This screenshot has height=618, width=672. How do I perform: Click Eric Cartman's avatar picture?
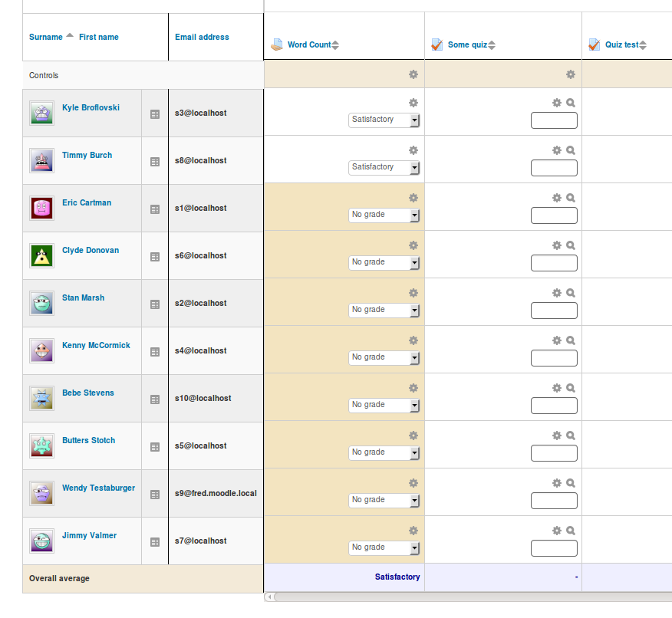(x=41, y=208)
